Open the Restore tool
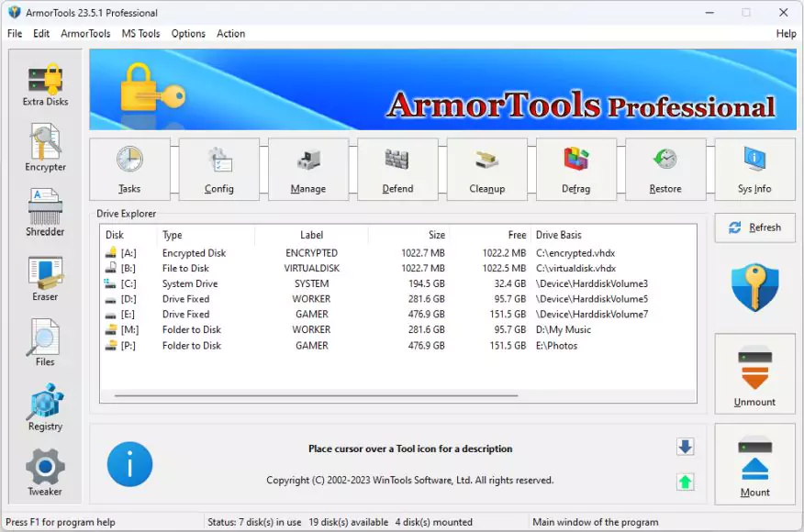804x532 pixels. tap(665, 169)
